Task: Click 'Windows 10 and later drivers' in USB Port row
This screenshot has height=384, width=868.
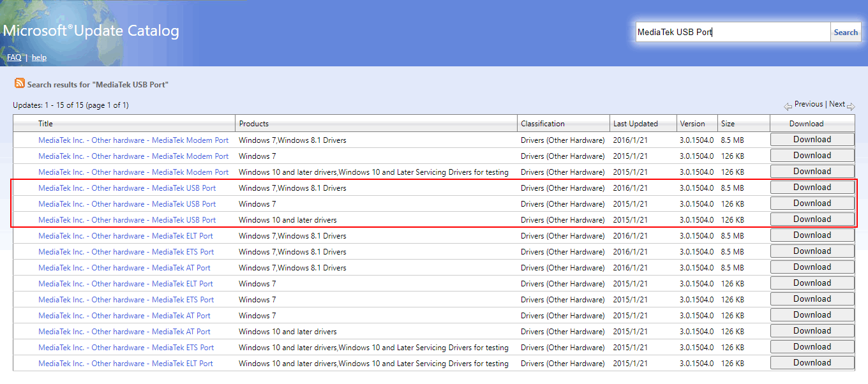Action: coord(288,220)
